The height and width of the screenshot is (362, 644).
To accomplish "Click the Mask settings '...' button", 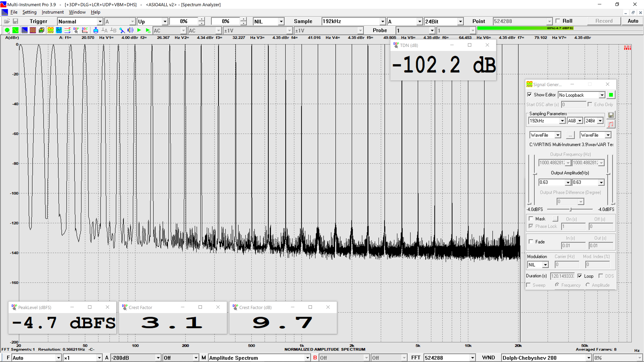I will pyautogui.click(x=555, y=219).
